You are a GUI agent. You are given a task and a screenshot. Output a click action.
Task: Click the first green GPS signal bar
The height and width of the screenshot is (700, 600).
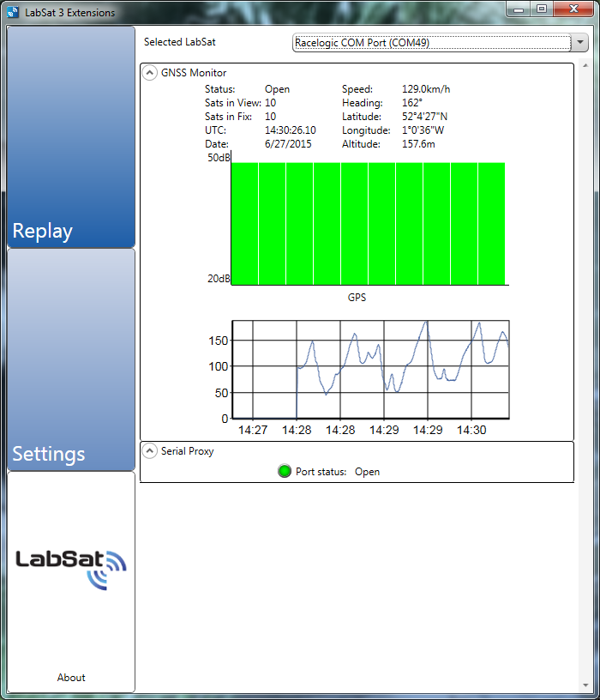[245, 223]
